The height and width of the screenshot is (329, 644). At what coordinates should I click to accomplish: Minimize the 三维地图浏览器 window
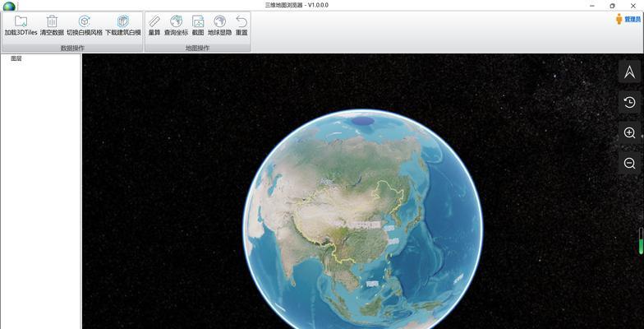[x=592, y=6]
